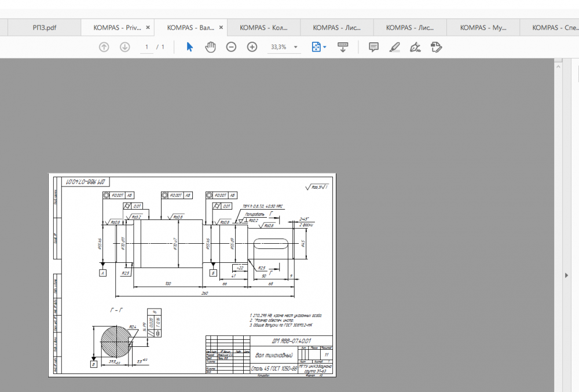Open the sign document tool
Image resolution: width=579 pixels, height=392 pixels.
point(415,47)
